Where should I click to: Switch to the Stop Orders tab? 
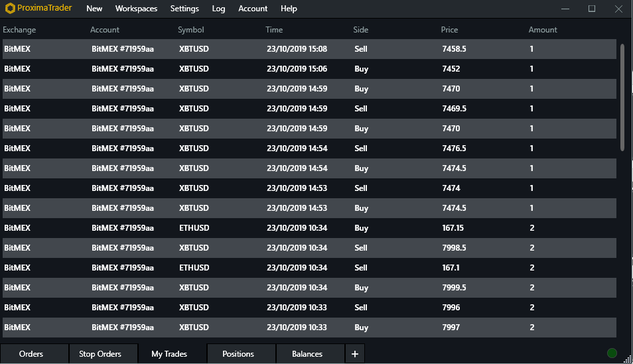pos(104,354)
